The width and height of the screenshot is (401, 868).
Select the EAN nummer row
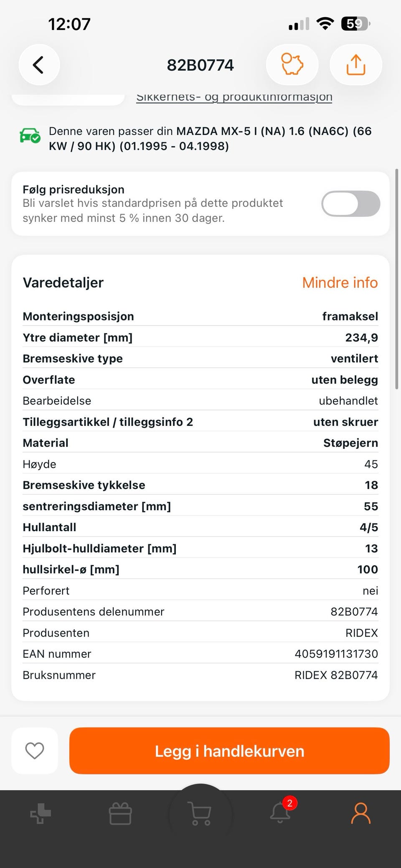click(x=200, y=654)
